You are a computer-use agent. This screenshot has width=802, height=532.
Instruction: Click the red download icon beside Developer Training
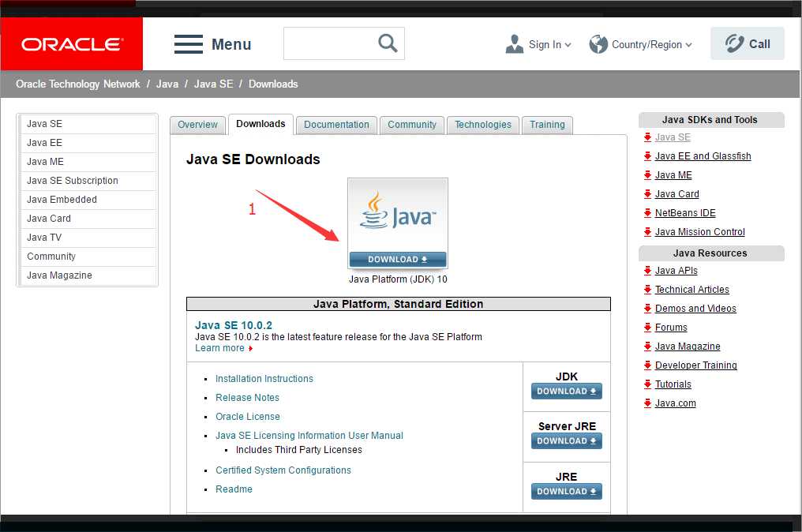[x=647, y=365]
